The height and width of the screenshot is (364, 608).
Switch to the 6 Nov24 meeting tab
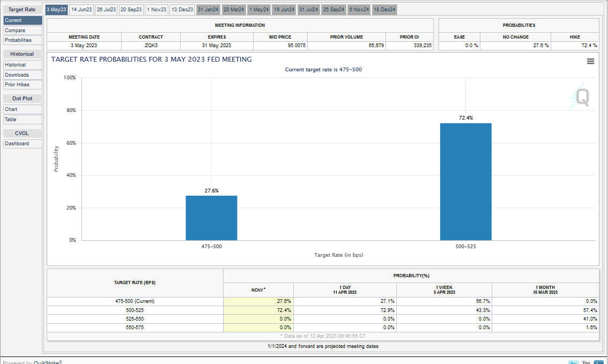(x=359, y=10)
